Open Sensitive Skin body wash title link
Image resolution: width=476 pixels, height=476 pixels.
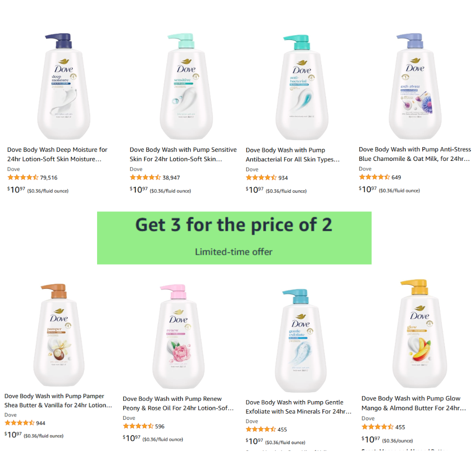coord(183,155)
